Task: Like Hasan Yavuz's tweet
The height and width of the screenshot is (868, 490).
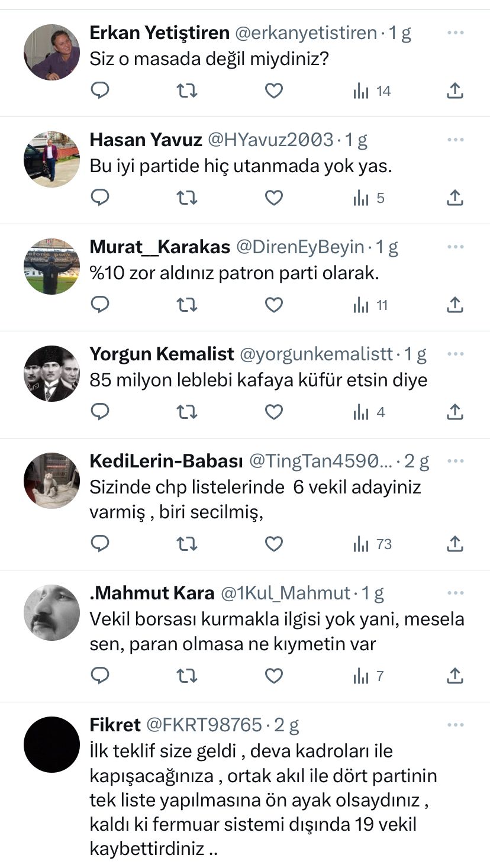Action: coord(273,198)
